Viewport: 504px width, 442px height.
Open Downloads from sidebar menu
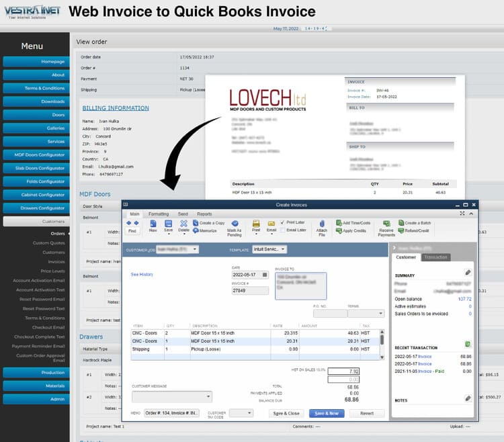coord(36,101)
